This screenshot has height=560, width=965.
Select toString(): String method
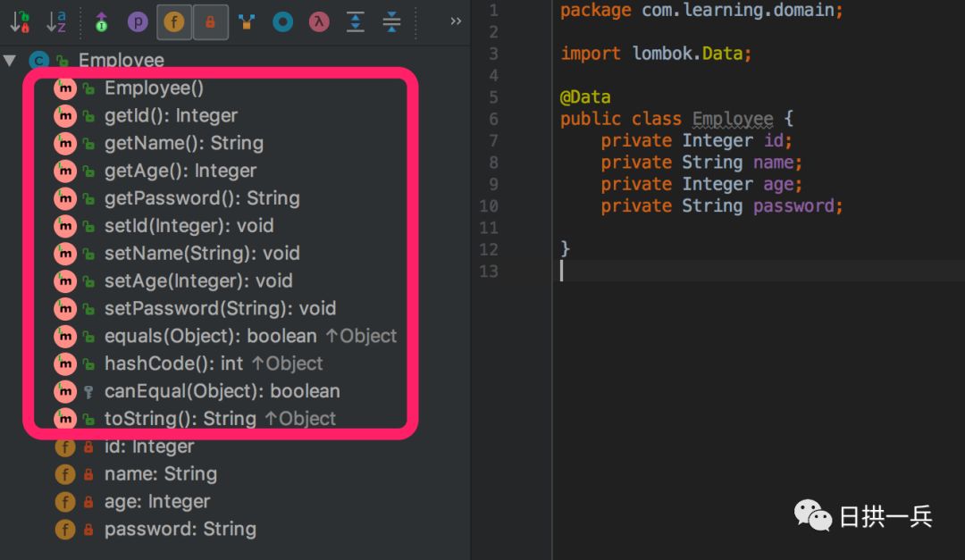click(180, 419)
